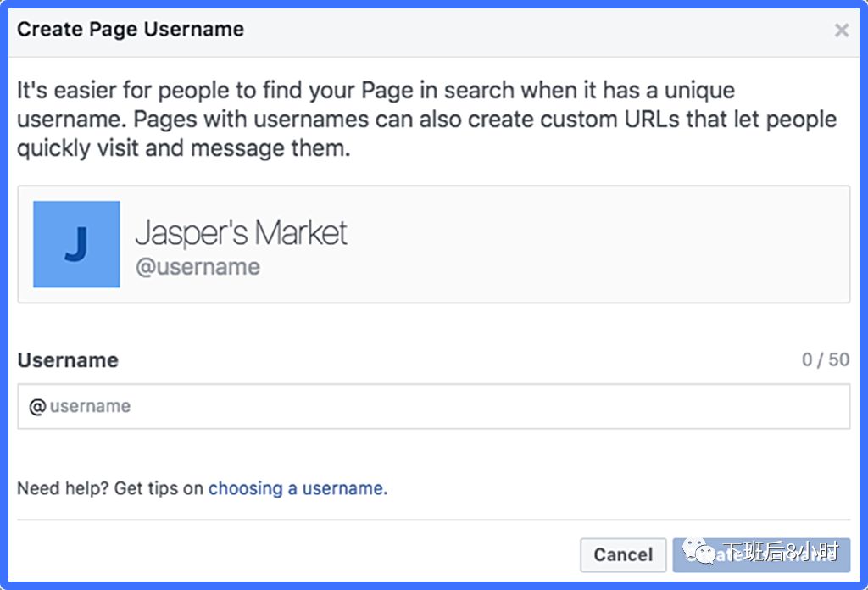
Task: Click the description paragraph about unique usernames
Action: [427, 119]
